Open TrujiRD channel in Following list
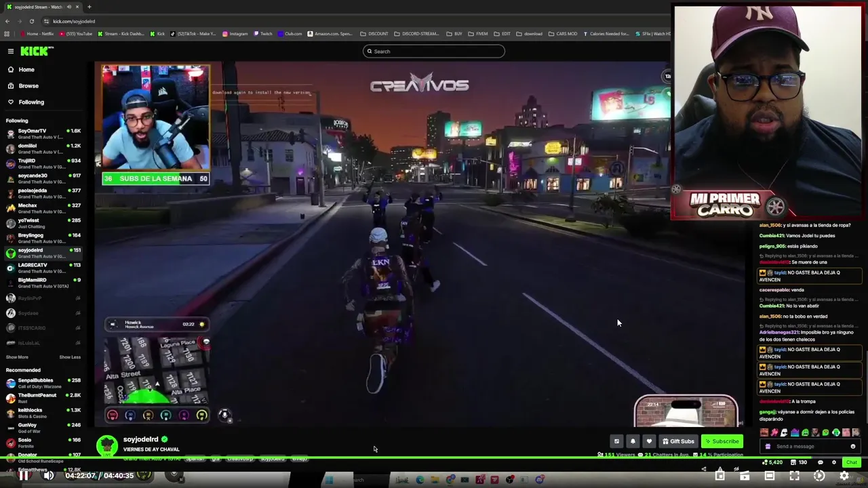868x488 pixels. pos(43,163)
